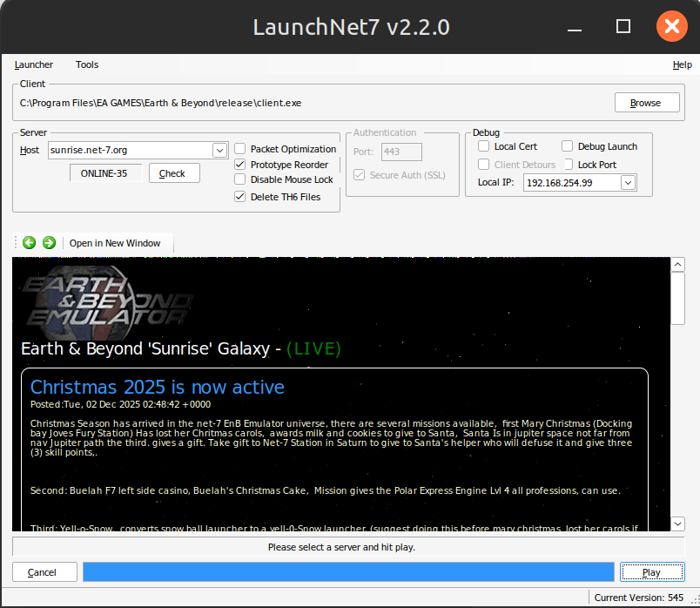700x608 pixels.
Task: Go forward with the green right arrow
Action: click(x=49, y=242)
